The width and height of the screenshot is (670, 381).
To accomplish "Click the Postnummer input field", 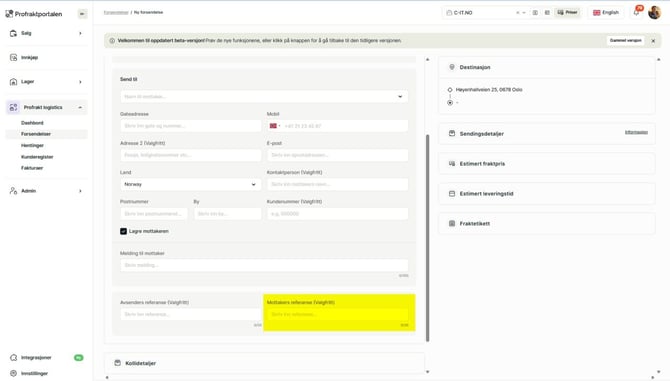I will point(154,214).
